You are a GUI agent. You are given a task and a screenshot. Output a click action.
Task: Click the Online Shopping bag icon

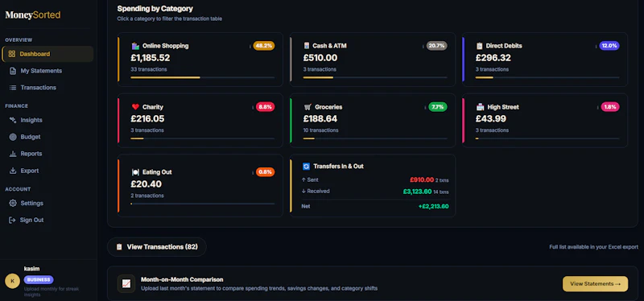[x=135, y=46]
